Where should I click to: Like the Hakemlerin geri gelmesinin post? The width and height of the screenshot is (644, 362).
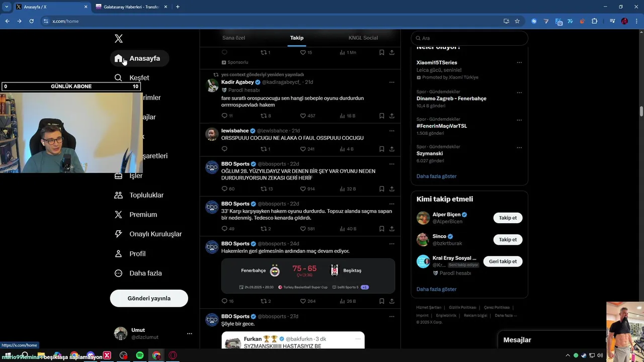click(303, 301)
